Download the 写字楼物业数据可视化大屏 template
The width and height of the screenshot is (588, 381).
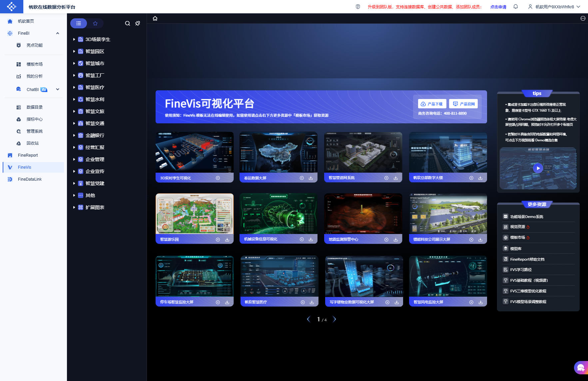(x=397, y=302)
